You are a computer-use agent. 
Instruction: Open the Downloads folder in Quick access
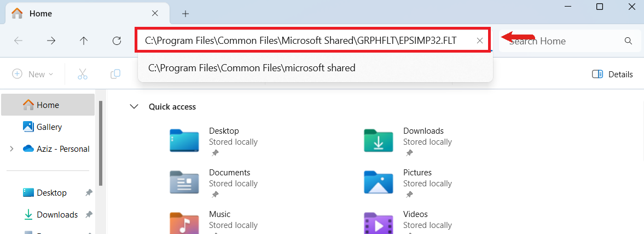pyautogui.click(x=378, y=140)
